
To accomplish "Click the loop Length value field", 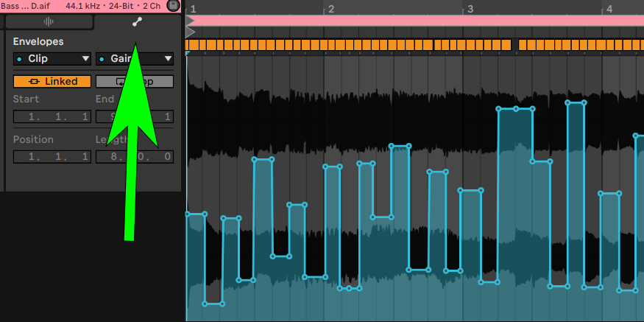I will pyautogui.click(x=135, y=156).
